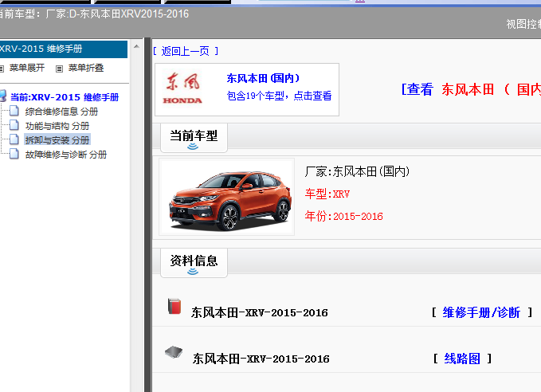Click the red book icon for 维修手册
Image resolution: width=541 pixels, height=392 pixels.
point(174,306)
